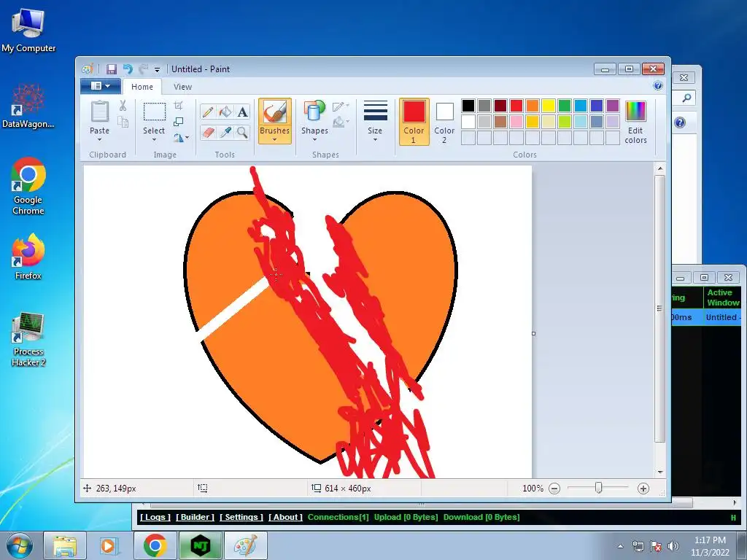The width and height of the screenshot is (747, 560).
Task: Click the Save icon in quick access toolbar
Action: point(112,69)
